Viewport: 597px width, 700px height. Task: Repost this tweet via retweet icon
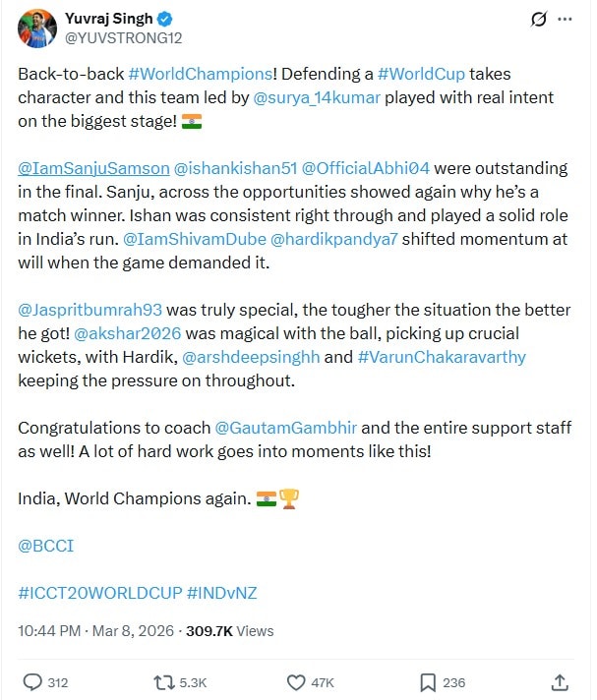pyautogui.click(x=163, y=681)
